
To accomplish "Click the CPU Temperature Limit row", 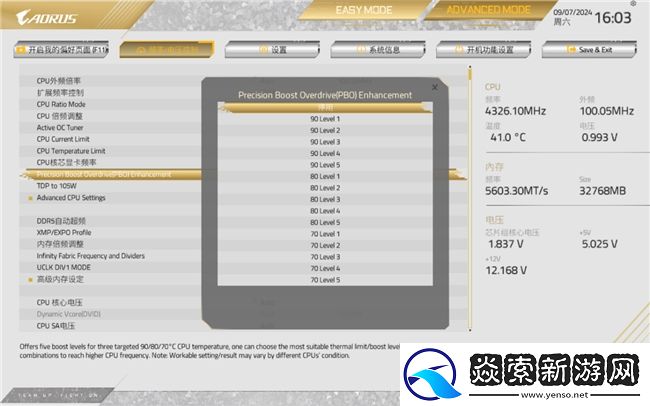I will click(71, 150).
